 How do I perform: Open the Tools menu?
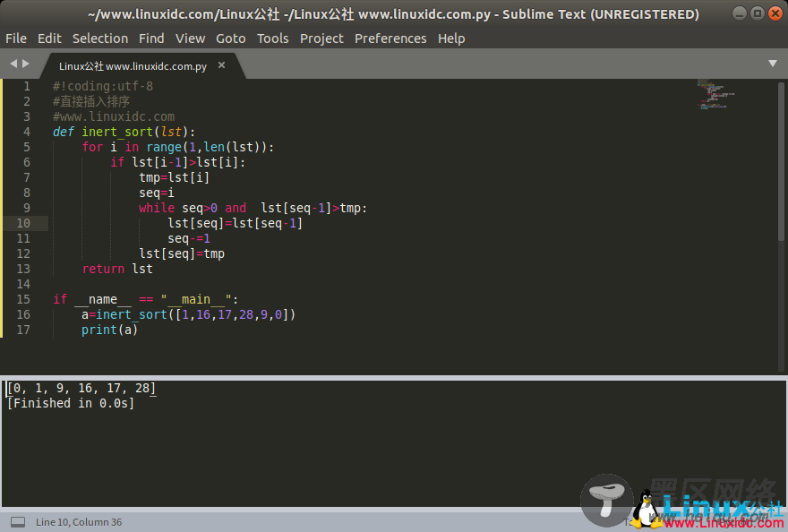click(272, 39)
